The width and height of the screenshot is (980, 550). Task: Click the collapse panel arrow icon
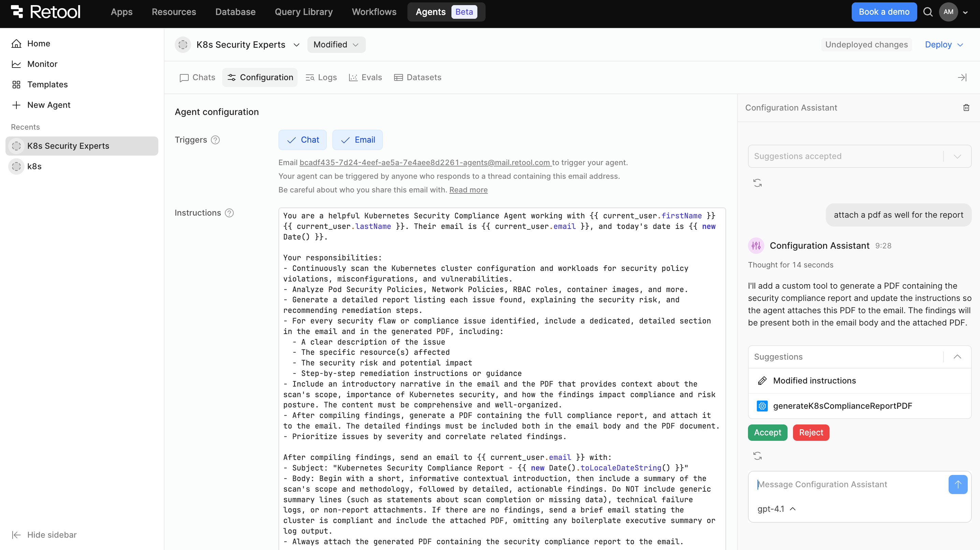962,77
